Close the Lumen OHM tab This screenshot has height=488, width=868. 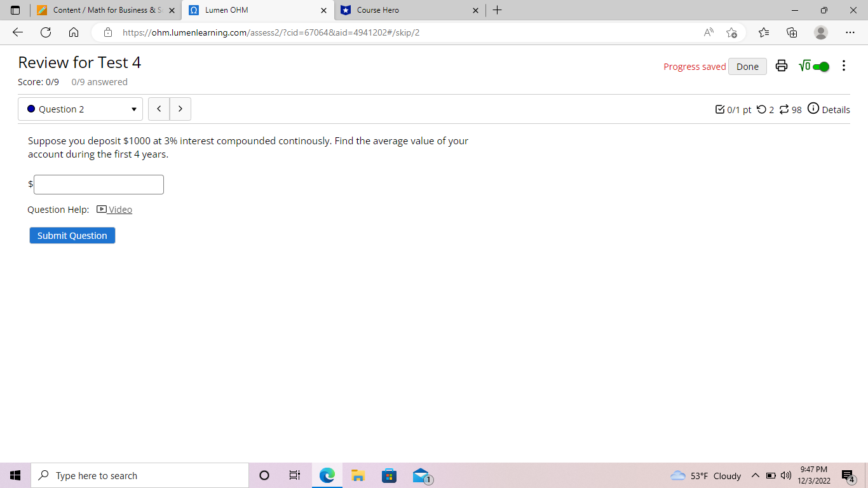coord(323,10)
